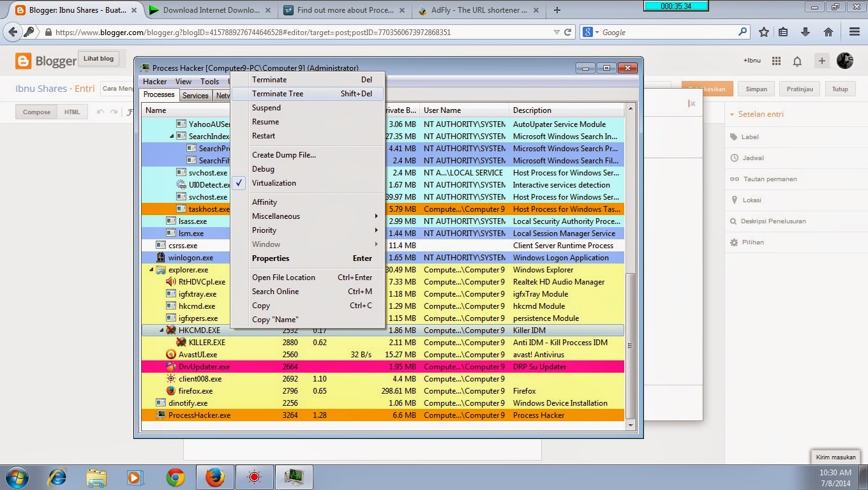This screenshot has height=490, width=868.
Task: Open Google Chrome from the taskbar
Action: [x=176, y=477]
